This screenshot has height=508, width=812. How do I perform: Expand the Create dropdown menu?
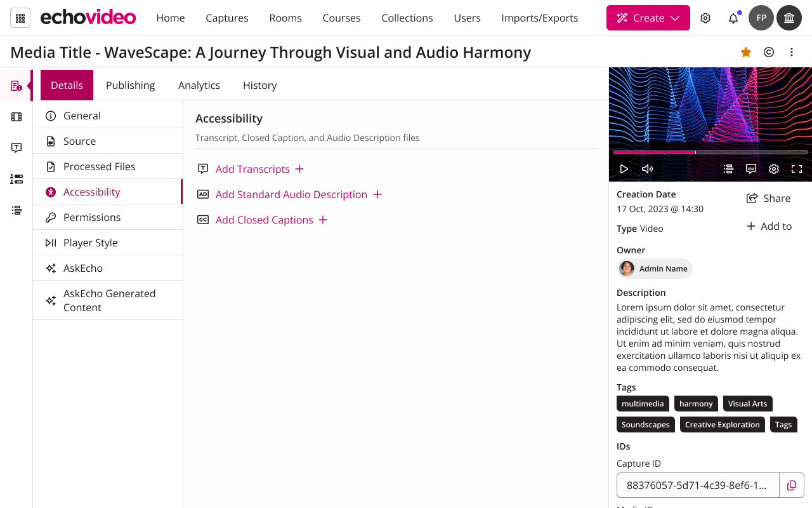(x=648, y=18)
